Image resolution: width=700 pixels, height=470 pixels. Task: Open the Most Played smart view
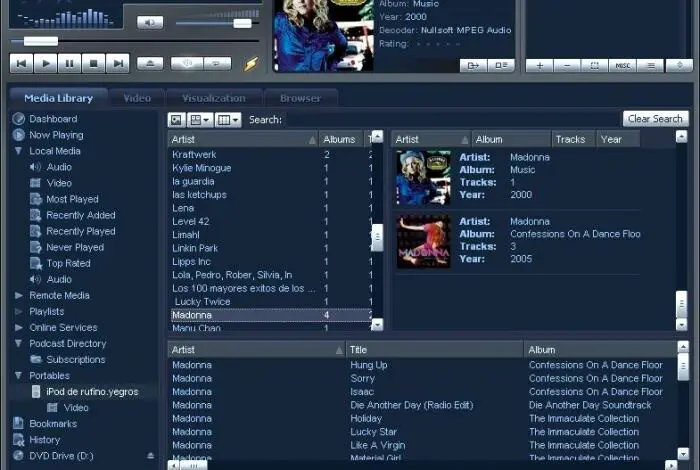pyautogui.click(x=72, y=199)
